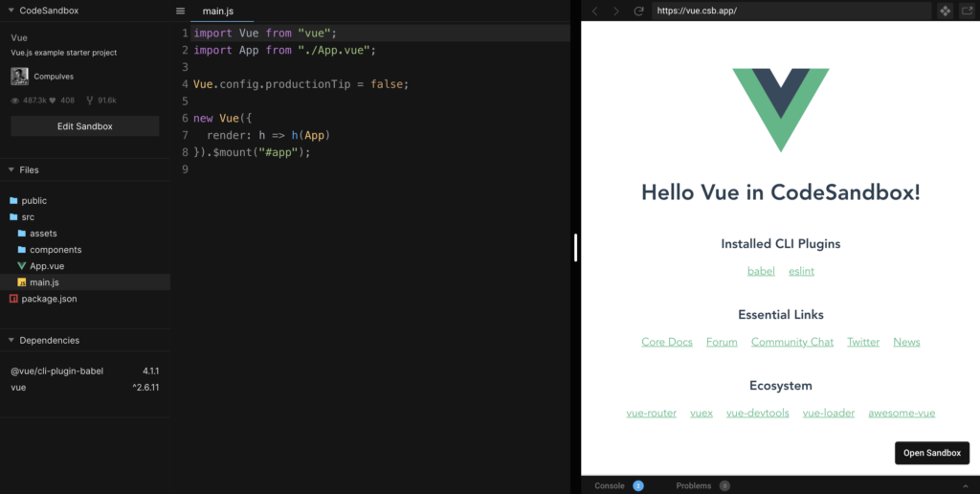Select the main.js editor tab
Screen dimensions: 980x494
(217, 11)
